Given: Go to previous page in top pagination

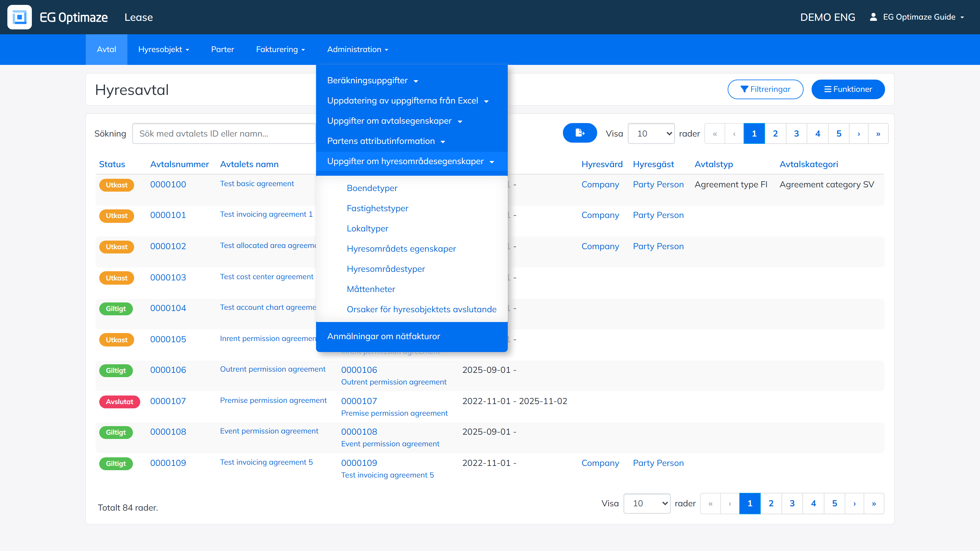Looking at the screenshot, I should click(734, 133).
